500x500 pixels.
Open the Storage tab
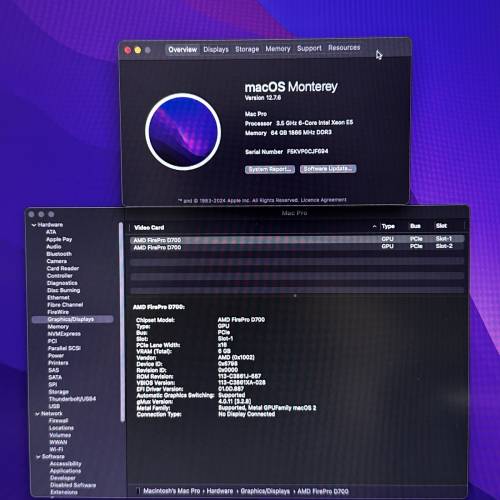[x=247, y=49]
